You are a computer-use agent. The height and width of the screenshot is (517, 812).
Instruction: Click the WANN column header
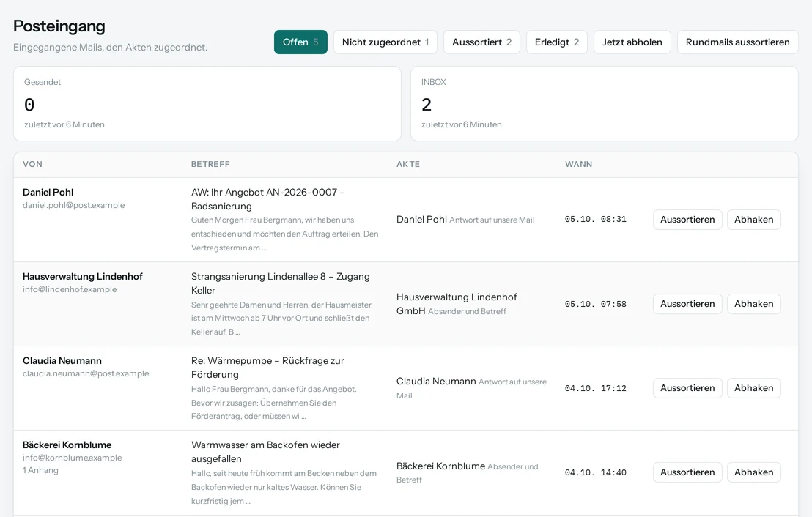click(578, 164)
